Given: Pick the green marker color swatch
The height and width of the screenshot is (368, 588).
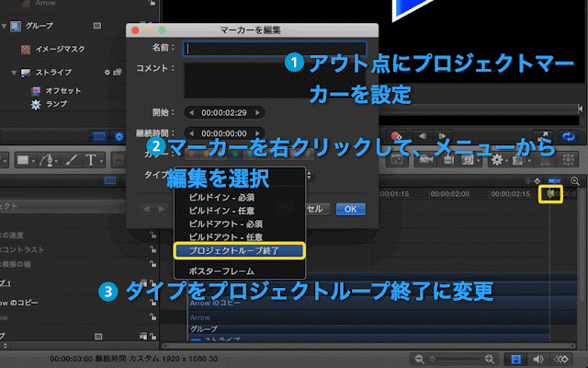Looking at the screenshot, I should coord(235,154).
